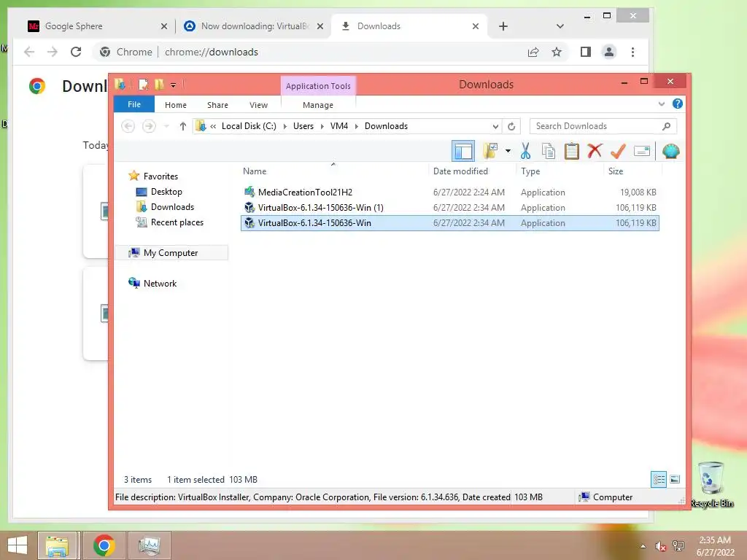The image size is (747, 560).
Task: Switch to large icons view in status bar
Action: pyautogui.click(x=675, y=480)
